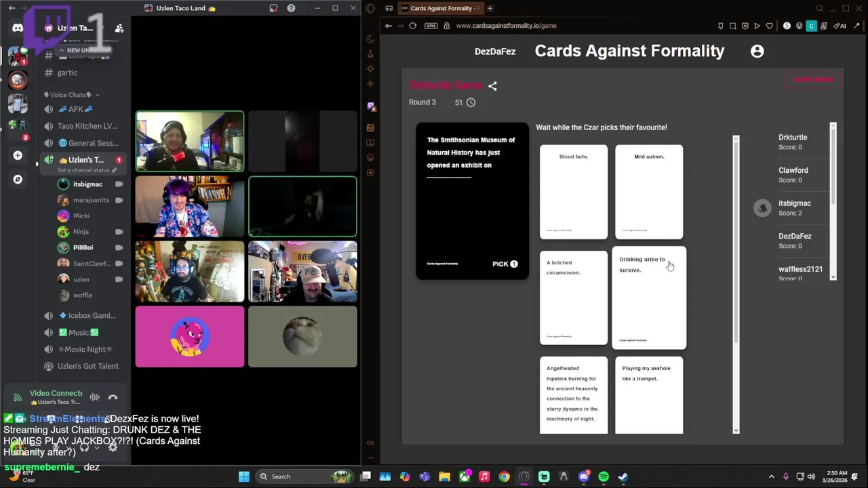Disconnect from voice call icon
This screenshot has height=488, width=868.
coord(113,397)
